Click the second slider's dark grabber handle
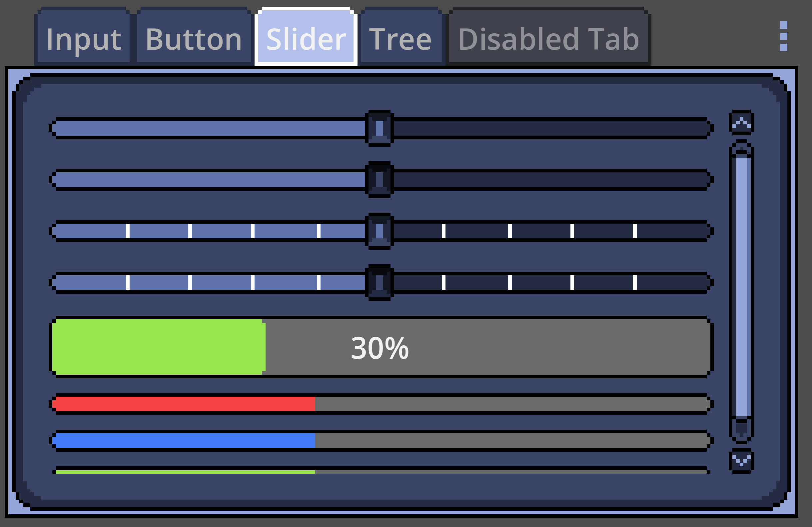This screenshot has width=812, height=527. [380, 180]
